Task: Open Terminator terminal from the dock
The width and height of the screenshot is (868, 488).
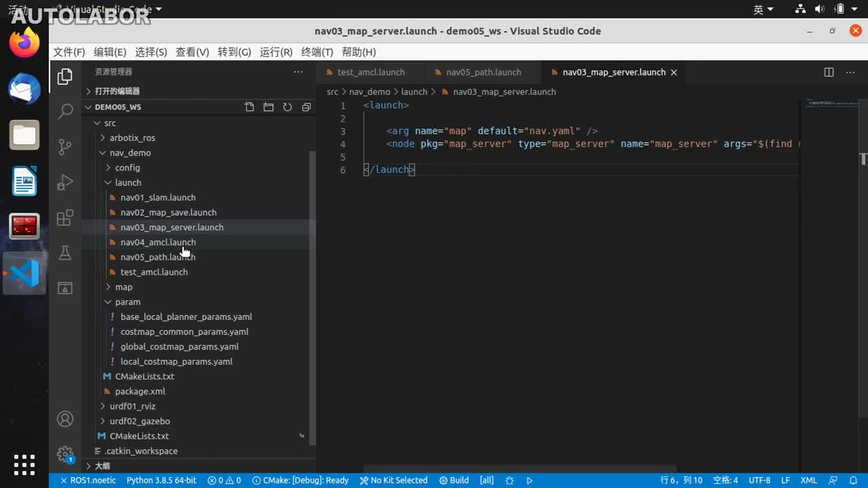Action: pos(24,227)
